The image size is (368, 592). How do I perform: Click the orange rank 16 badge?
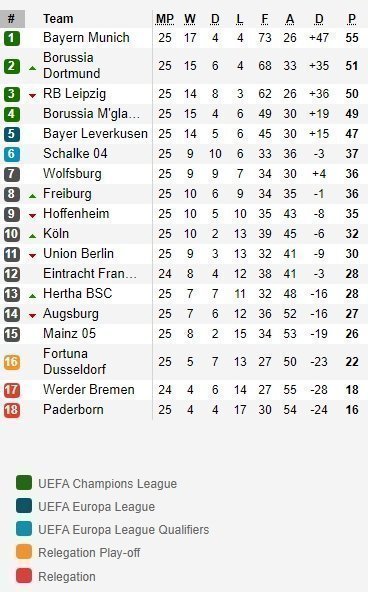(x=12, y=362)
